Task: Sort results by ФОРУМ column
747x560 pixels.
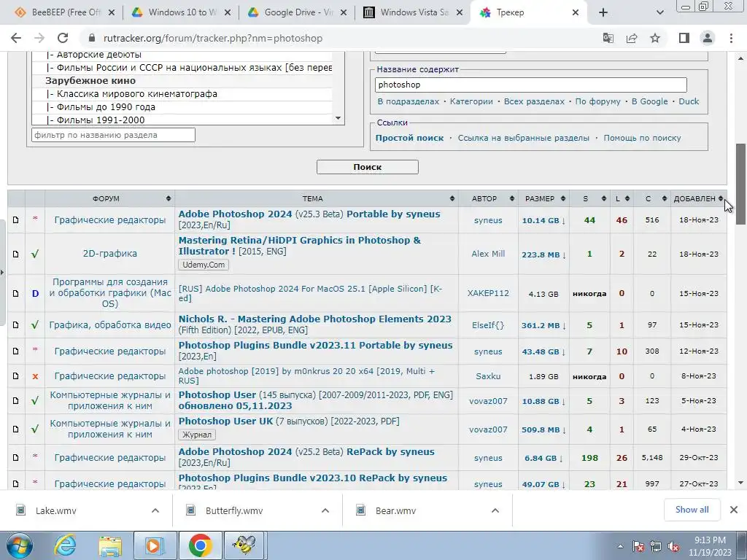Action: tap(109, 198)
